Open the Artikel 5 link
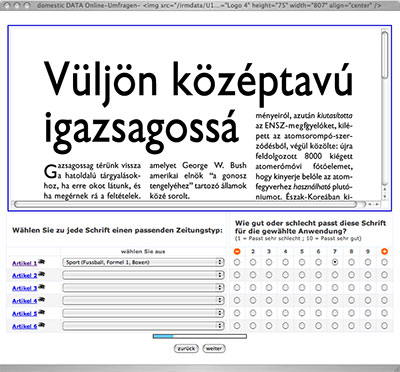 click(x=25, y=314)
